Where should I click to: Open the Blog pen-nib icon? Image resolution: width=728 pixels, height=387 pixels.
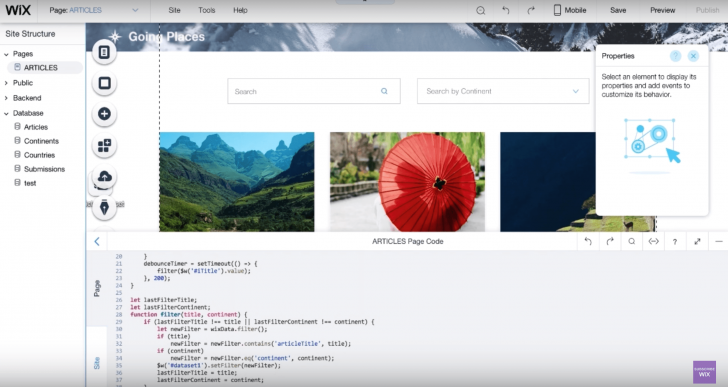pos(104,207)
